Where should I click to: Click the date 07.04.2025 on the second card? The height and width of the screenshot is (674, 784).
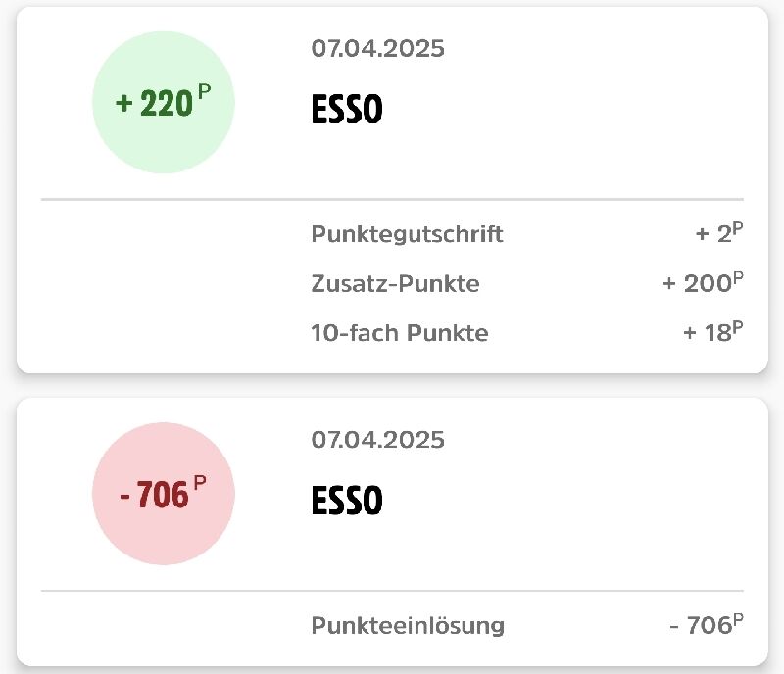point(377,440)
